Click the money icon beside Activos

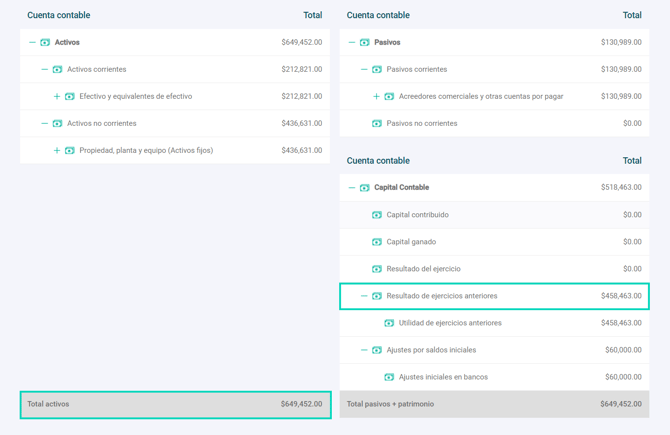45,43
